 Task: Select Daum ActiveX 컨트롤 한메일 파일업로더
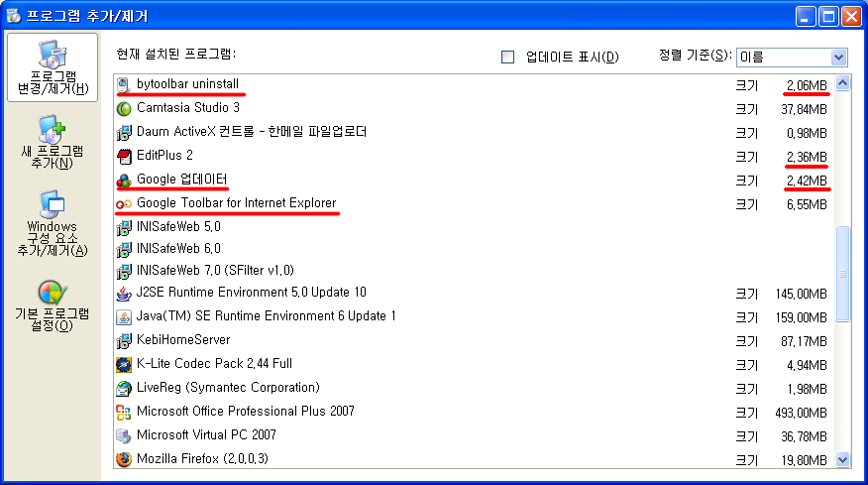252,131
